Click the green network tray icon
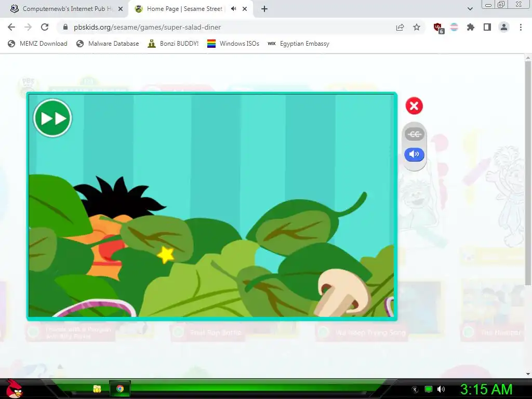 [x=429, y=389]
